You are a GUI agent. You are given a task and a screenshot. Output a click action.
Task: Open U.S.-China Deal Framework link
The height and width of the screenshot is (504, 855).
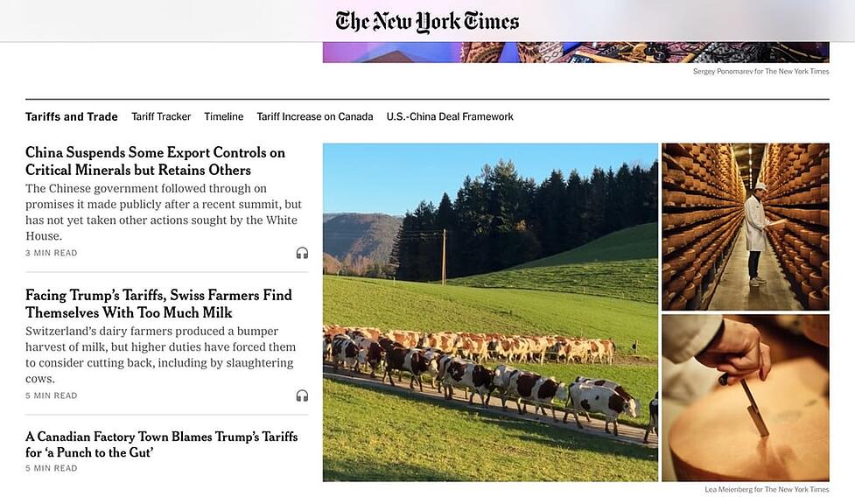450,116
